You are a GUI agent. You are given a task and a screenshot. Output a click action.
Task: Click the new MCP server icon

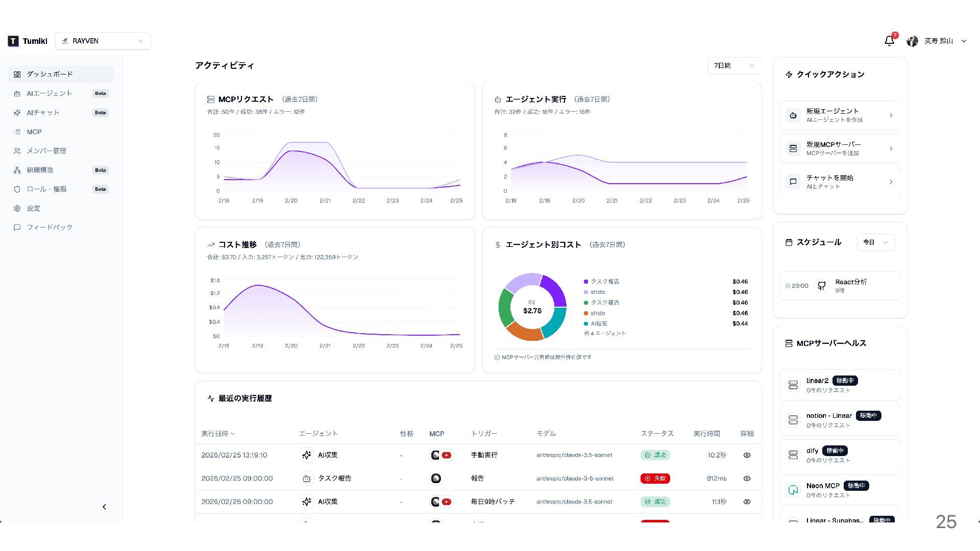[x=793, y=148]
